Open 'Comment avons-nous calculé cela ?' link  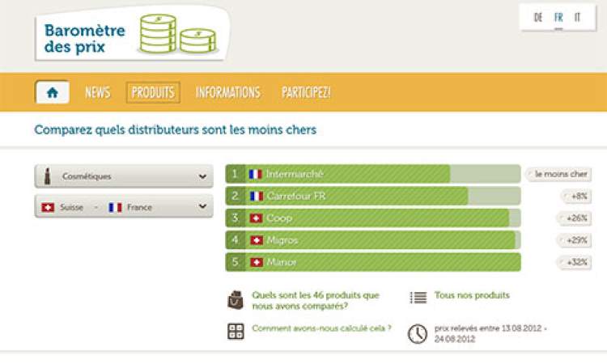pos(321,328)
